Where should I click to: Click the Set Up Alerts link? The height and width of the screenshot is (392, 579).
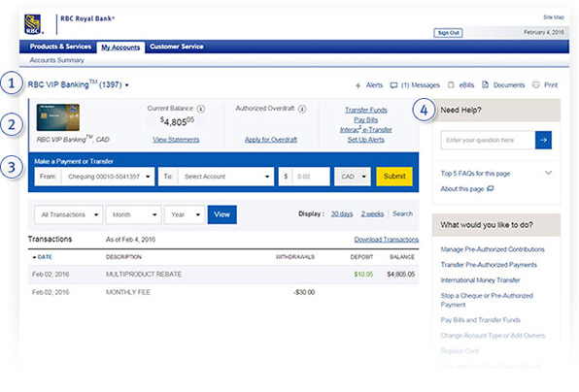click(x=365, y=140)
